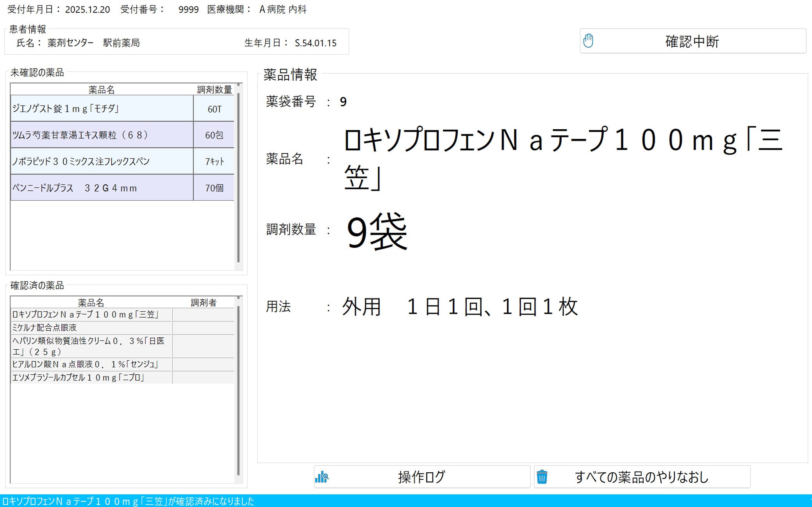
Task: Select ヒアルロン酸Na点眼液 confirmed row
Action: [x=91, y=364]
